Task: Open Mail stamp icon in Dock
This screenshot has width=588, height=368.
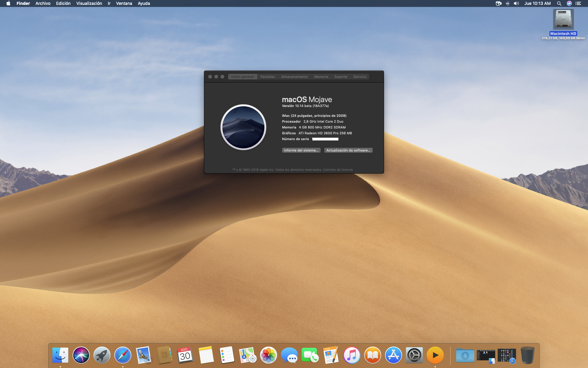Action: click(x=144, y=355)
